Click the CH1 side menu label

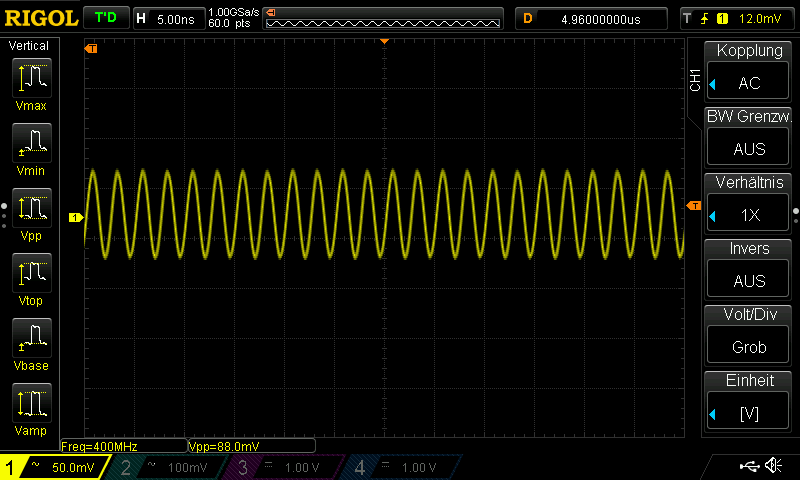(x=695, y=80)
